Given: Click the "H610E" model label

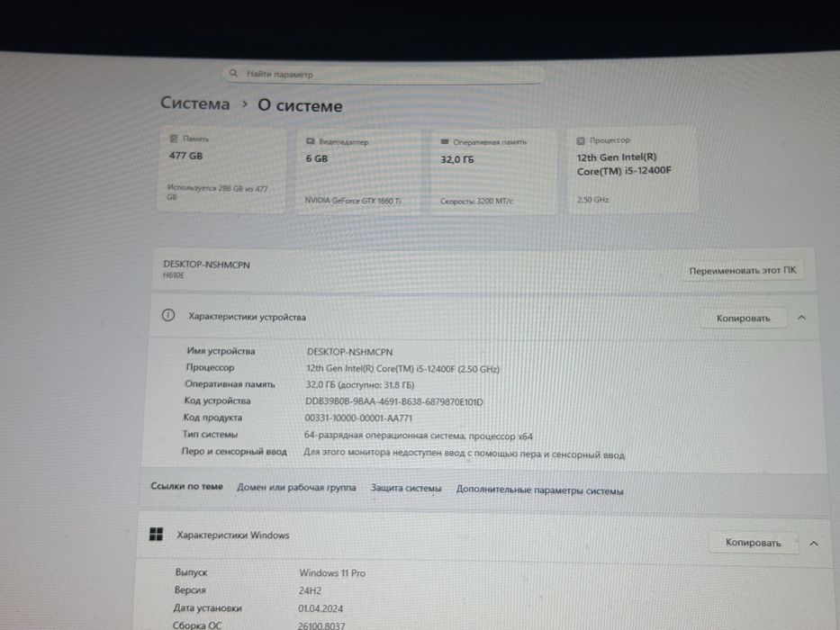Looking at the screenshot, I should tap(174, 275).
